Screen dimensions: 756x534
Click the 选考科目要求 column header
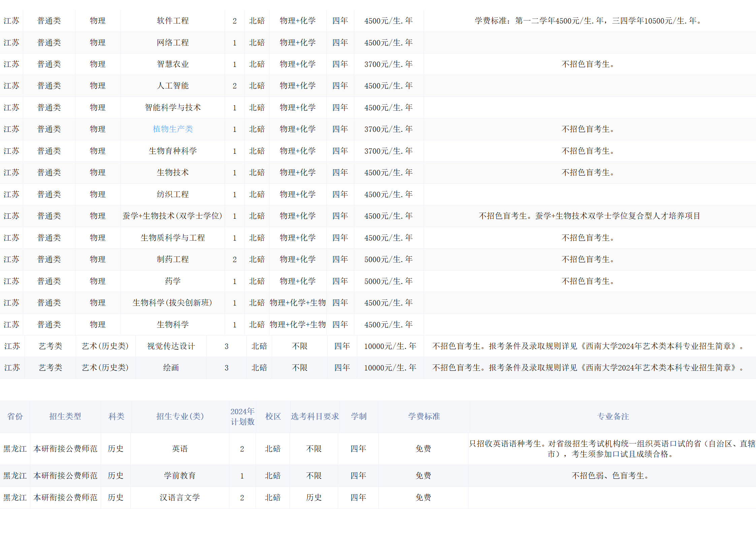point(315,417)
